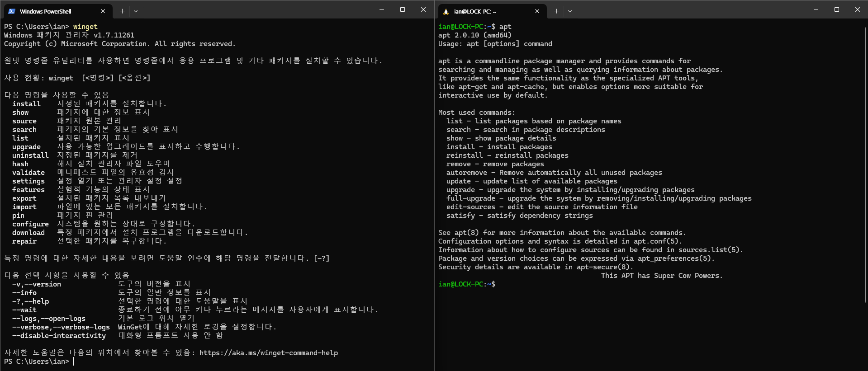Expand the profile dropdown in PowerShell window

(136, 11)
